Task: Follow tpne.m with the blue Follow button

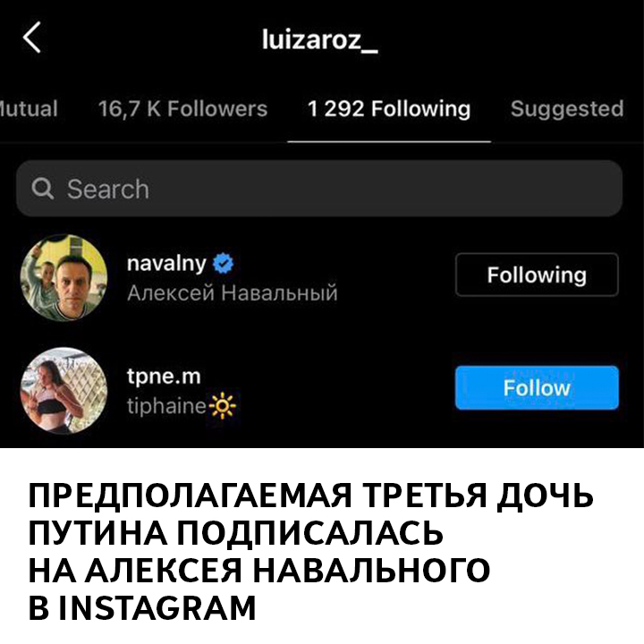Action: [x=537, y=387]
